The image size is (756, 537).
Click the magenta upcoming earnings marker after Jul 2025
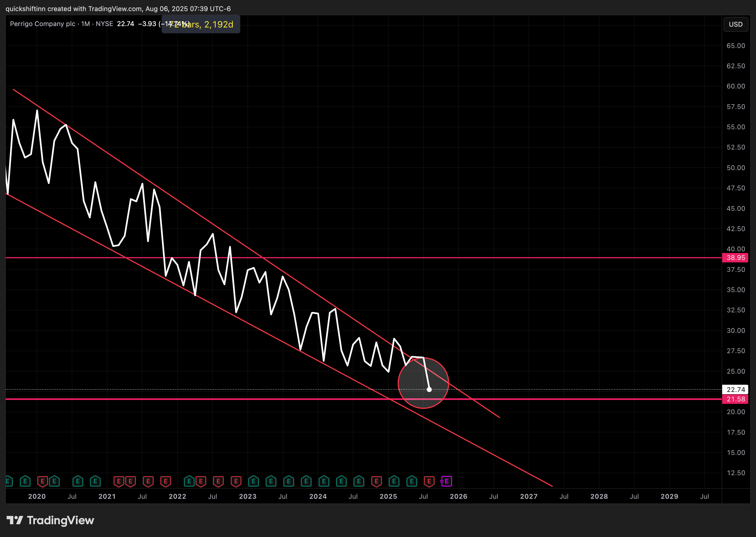coord(446,481)
